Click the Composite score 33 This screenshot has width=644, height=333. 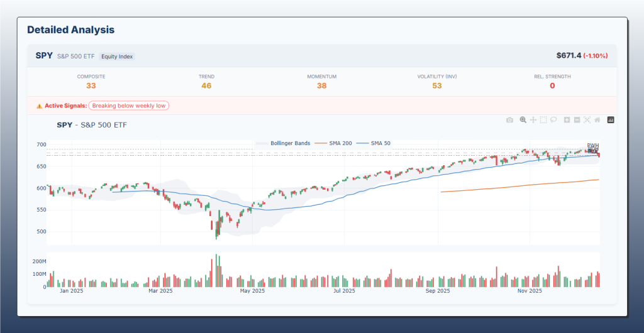click(x=91, y=85)
